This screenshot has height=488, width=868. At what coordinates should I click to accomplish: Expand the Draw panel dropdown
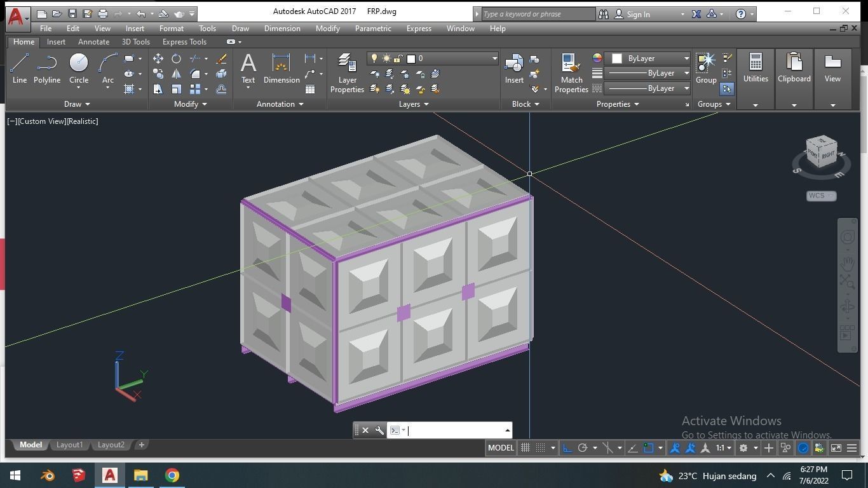point(77,104)
